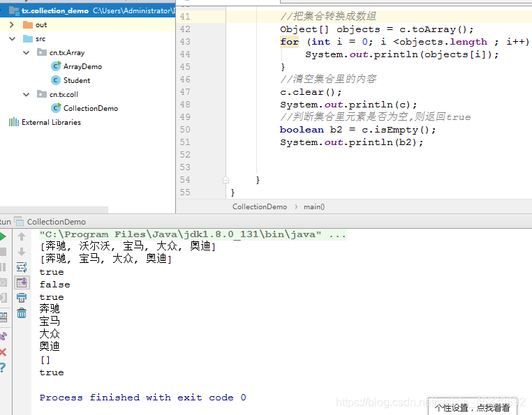This screenshot has width=532, height=415.
Task: Click the '[]' console output line
Action: pos(45,360)
